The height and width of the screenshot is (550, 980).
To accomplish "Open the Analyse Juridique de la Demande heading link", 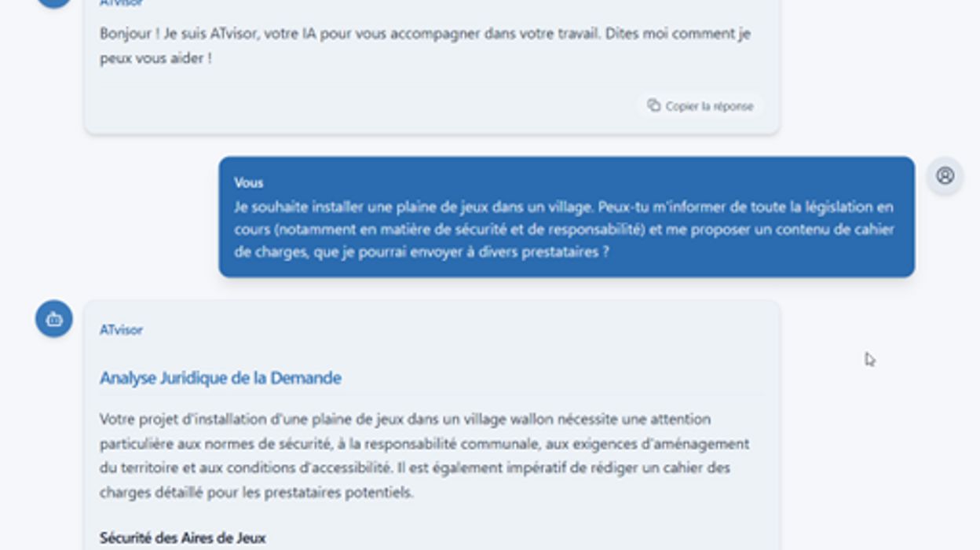I will pos(219,377).
